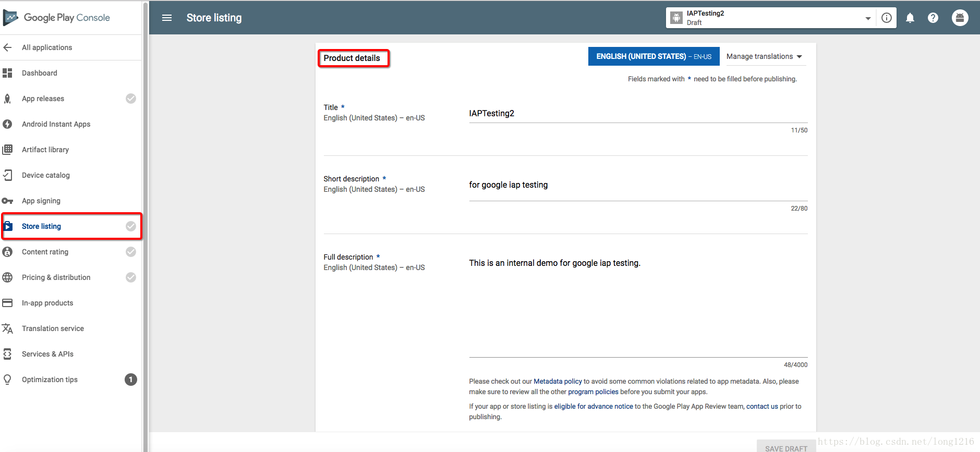This screenshot has width=980, height=452.
Task: Click the back arrow beside All applications
Action: [7, 47]
